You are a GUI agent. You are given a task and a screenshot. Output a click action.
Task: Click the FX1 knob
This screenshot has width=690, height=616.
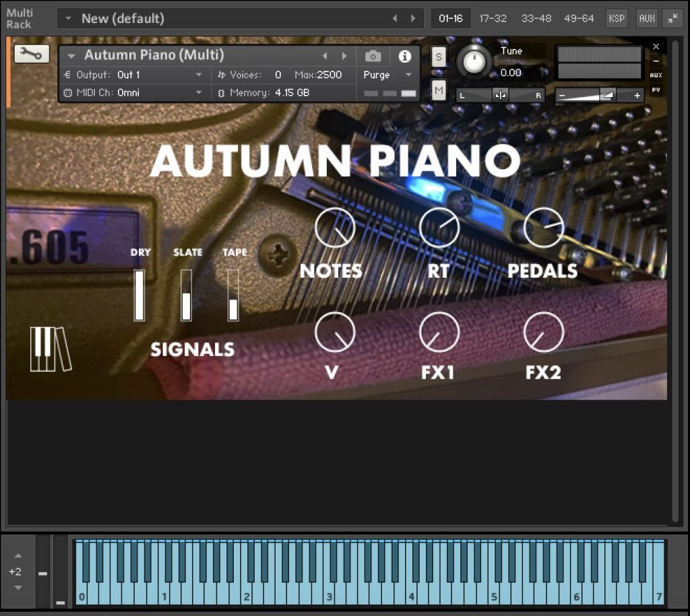coord(439,332)
